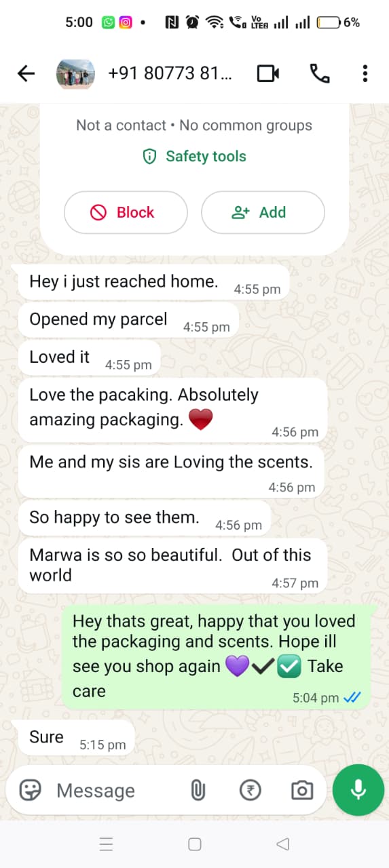
Task: Start a video call with the camera icon
Action: pyautogui.click(x=268, y=73)
